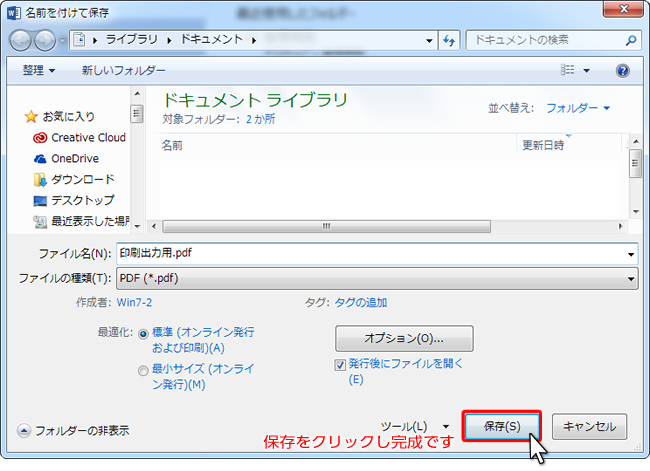Expand the arrow after ドキュメント in path
The height and width of the screenshot is (471, 650).
tap(254, 41)
